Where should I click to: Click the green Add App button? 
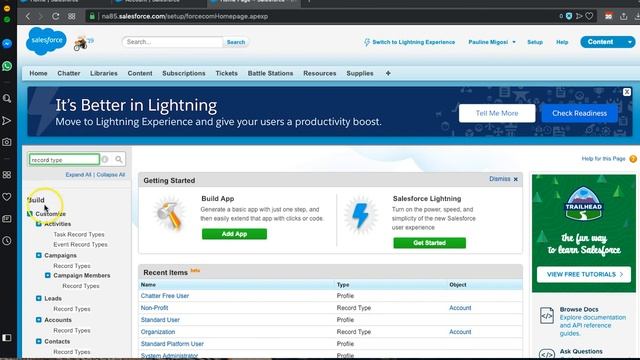click(x=234, y=234)
